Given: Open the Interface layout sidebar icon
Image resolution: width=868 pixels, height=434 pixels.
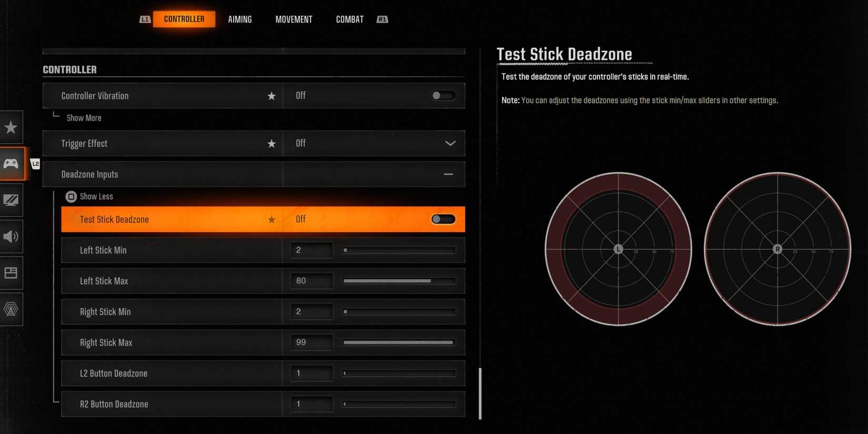Looking at the screenshot, I should click(11, 272).
